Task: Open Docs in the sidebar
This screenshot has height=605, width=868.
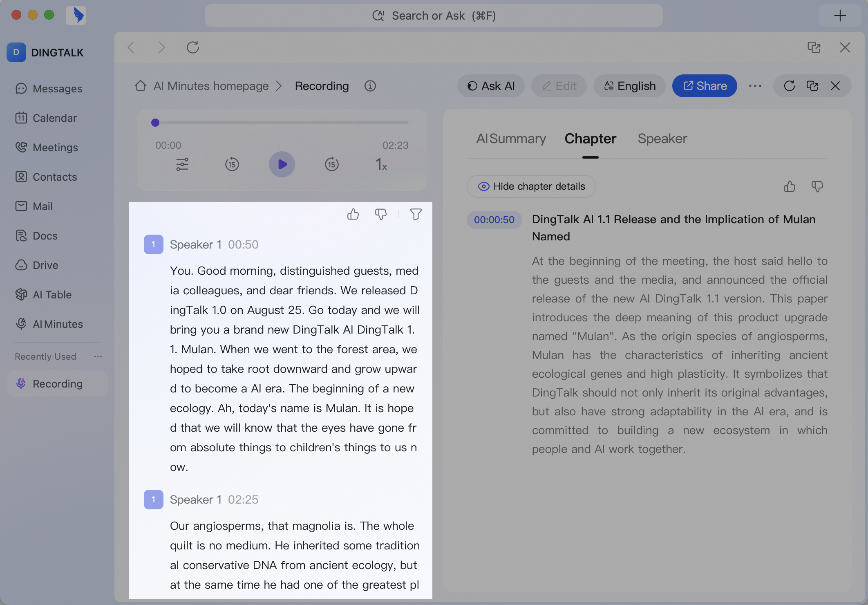Action: point(57,236)
